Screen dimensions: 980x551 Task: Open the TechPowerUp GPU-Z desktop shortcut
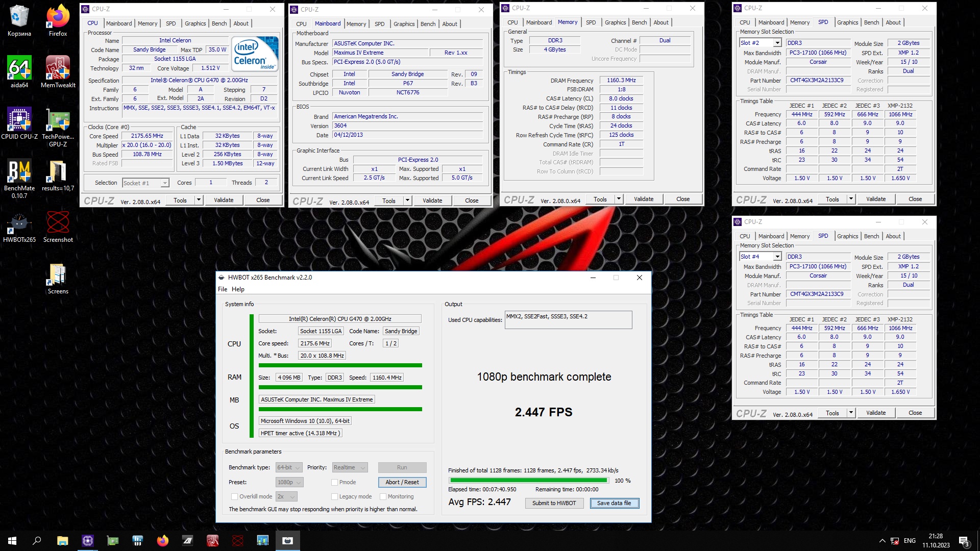[58, 127]
